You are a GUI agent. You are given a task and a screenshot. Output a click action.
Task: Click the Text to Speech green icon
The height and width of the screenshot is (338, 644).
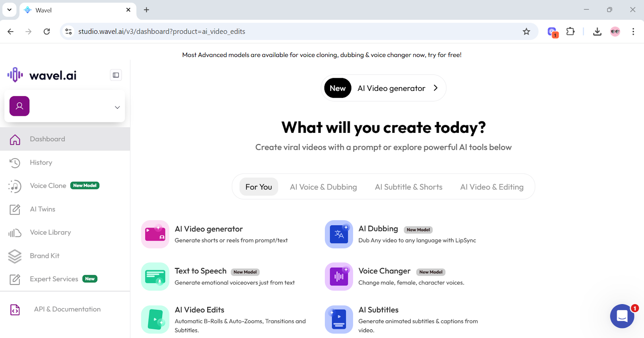[x=155, y=276]
